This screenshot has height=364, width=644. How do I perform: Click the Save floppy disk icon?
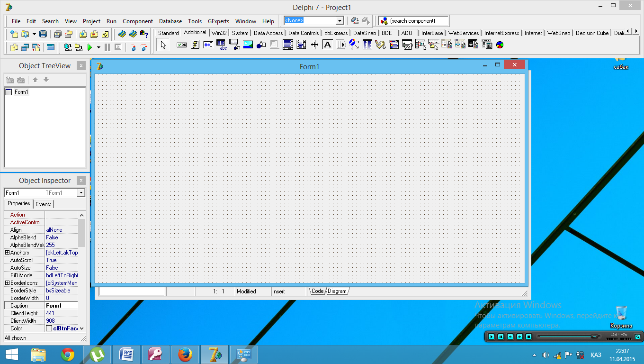pos(43,34)
